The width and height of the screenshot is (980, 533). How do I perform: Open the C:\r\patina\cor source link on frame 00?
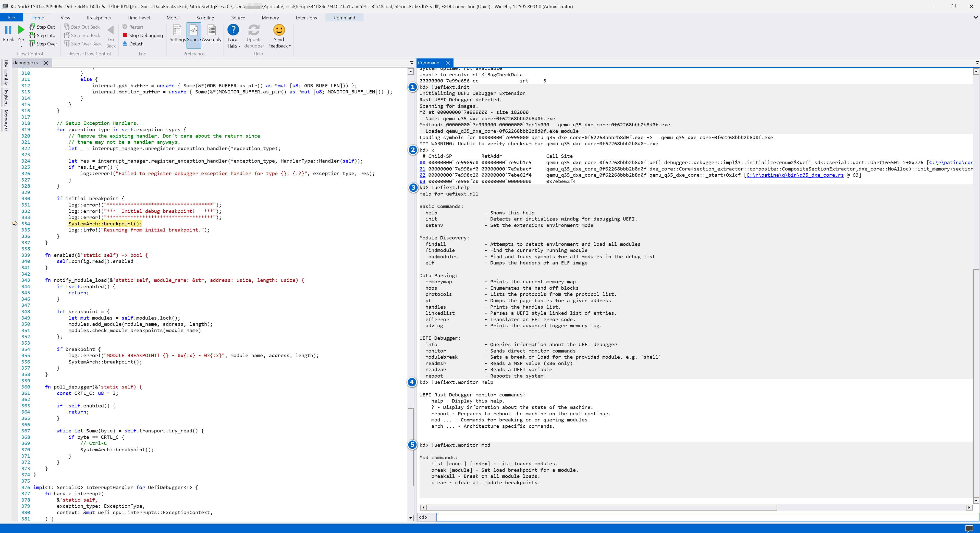pyautogui.click(x=951, y=162)
